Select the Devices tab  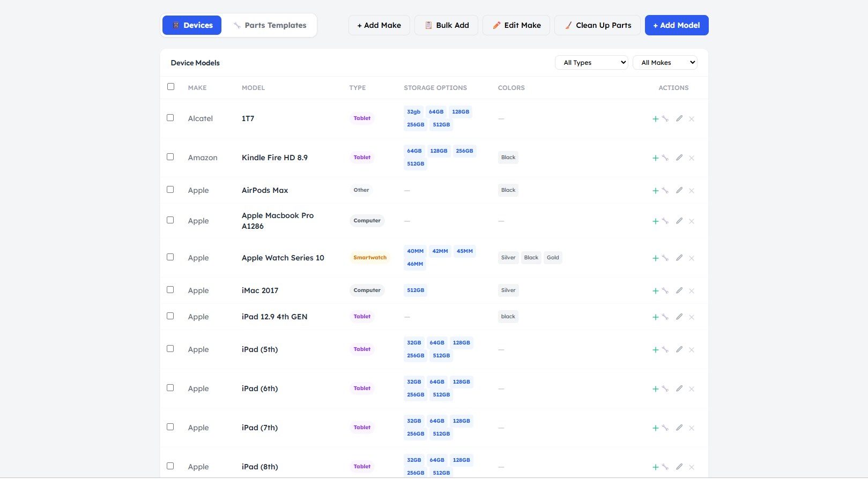pos(192,25)
